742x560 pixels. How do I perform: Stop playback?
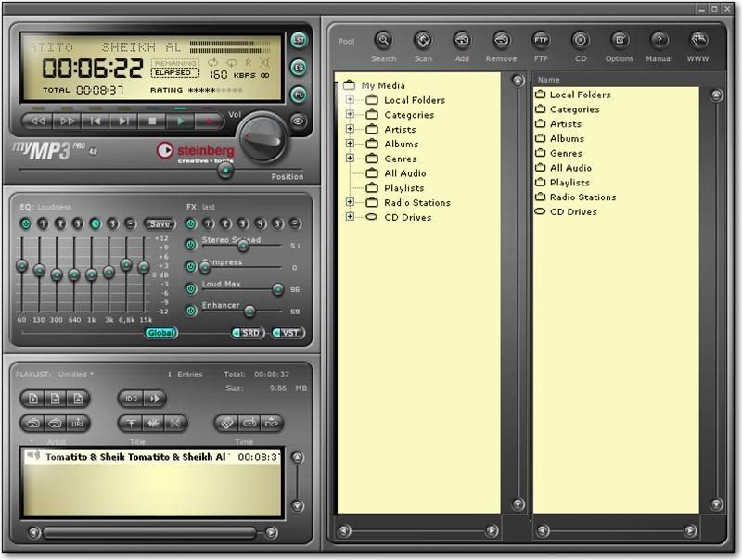pos(152,121)
